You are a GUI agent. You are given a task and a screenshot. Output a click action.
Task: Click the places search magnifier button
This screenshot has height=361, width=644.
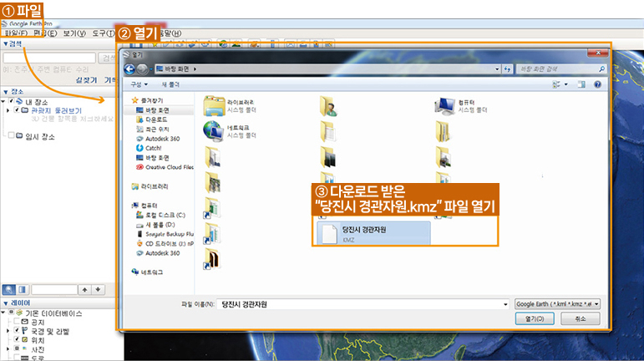point(8,289)
